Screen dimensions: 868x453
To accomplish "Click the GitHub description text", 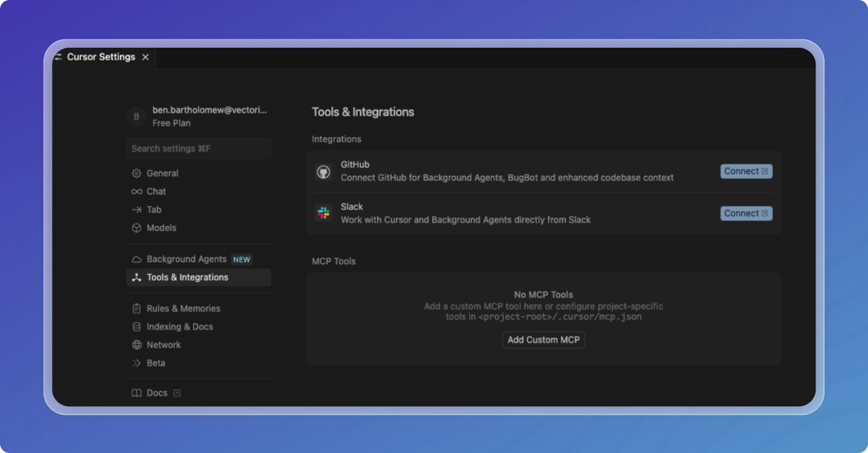I will pos(507,178).
